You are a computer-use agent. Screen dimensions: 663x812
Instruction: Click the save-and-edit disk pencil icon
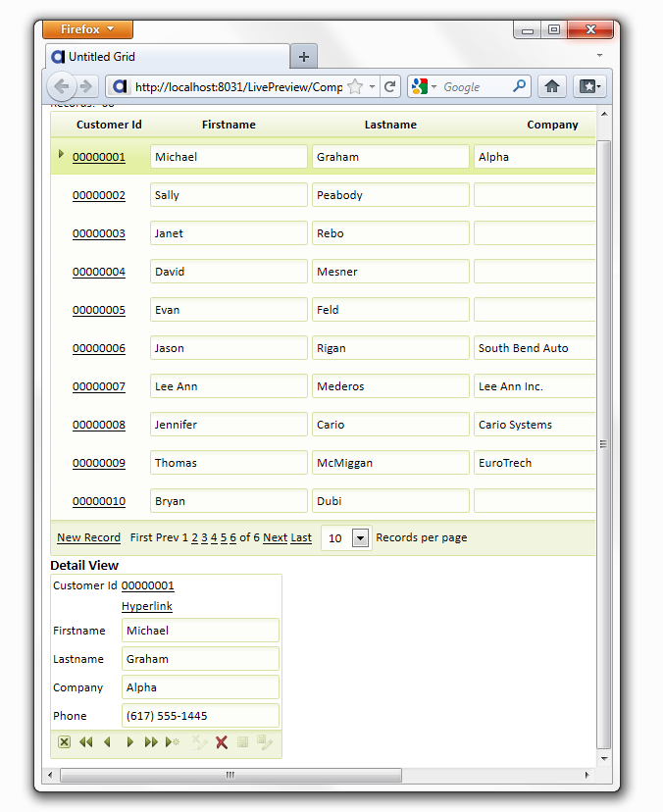(264, 742)
